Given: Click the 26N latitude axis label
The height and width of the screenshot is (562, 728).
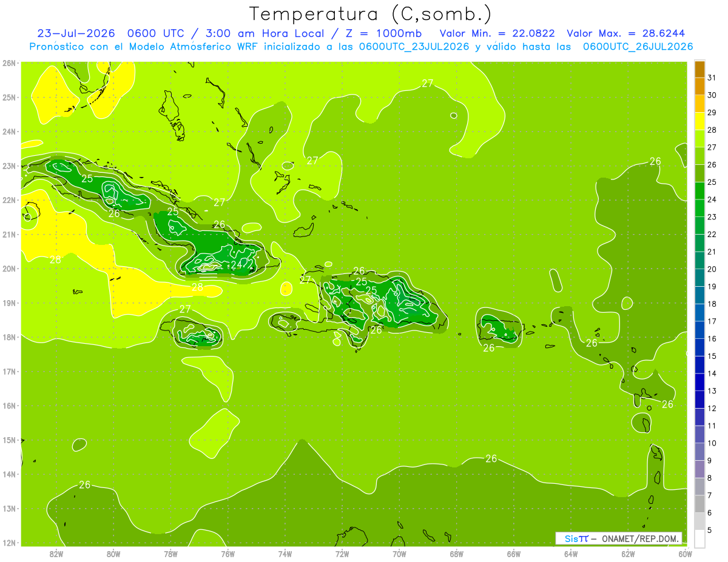Looking at the screenshot, I should pos(8,63).
